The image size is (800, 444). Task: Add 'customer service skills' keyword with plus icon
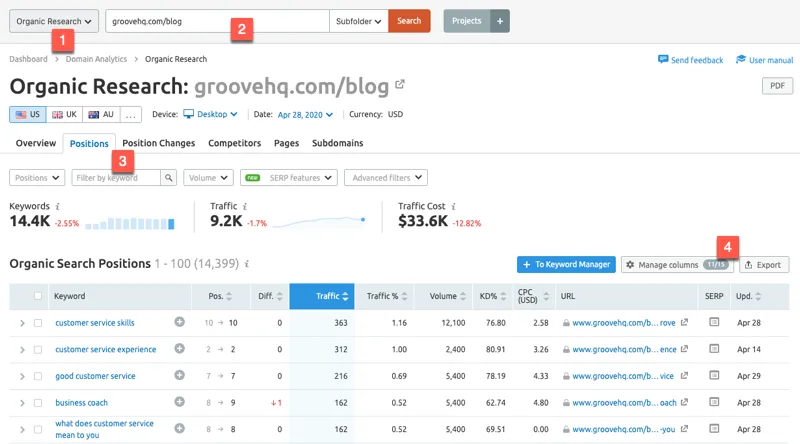(180, 322)
